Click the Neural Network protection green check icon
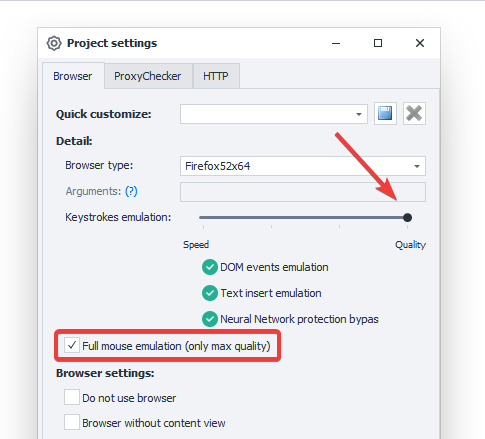The image size is (485, 439). (x=210, y=319)
